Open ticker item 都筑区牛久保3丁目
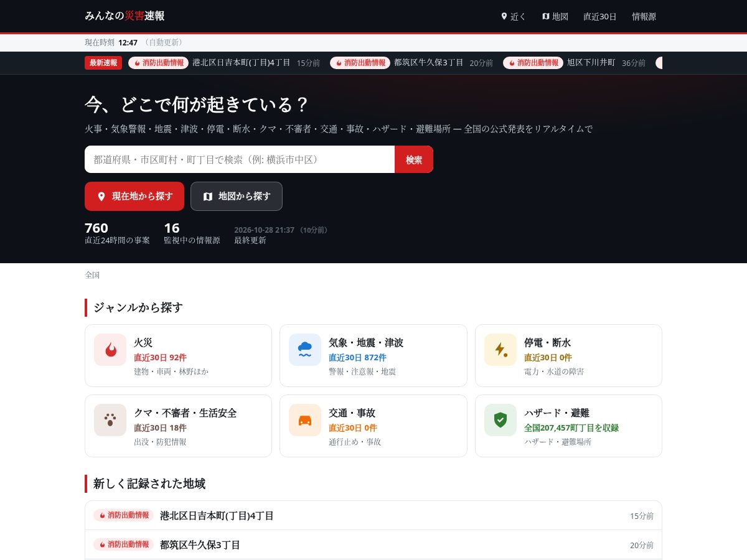The width and height of the screenshot is (747, 560). 429,63
